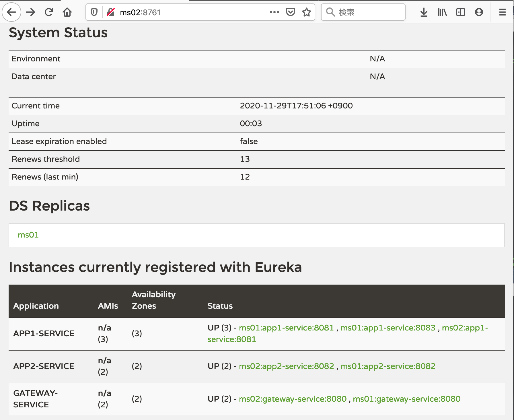Click the Status column header
The image size is (514, 420).
click(220, 306)
